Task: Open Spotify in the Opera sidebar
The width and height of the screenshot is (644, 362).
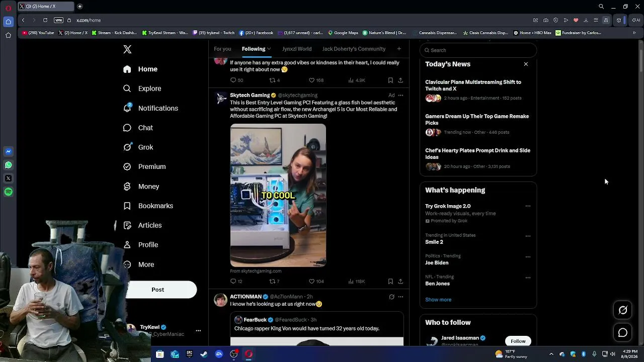Action: (9, 192)
